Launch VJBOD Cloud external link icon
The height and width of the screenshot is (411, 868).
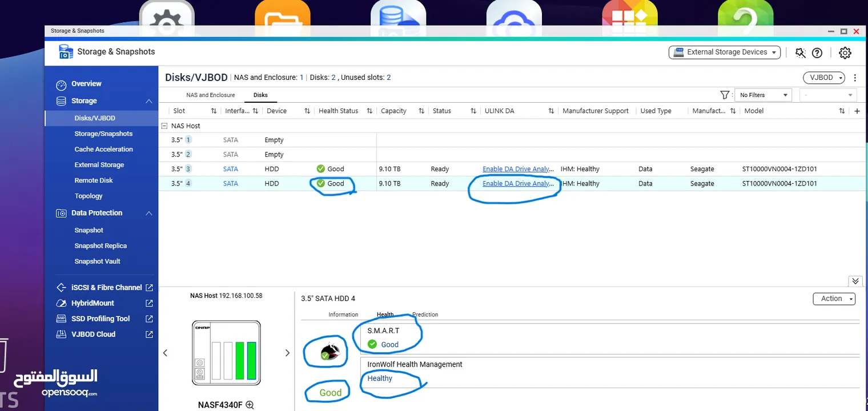click(x=149, y=334)
